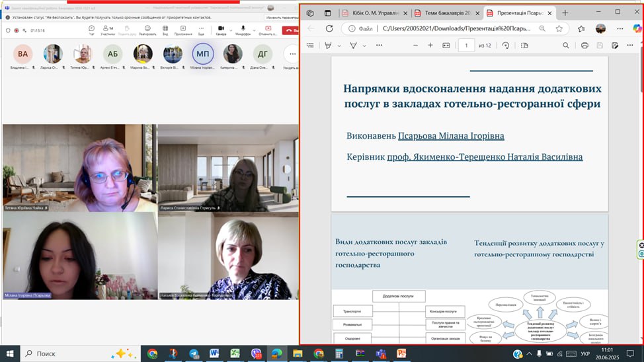Viewport: 644px width, 362px height.
Task: Zoom in on the PDF
Action: pyautogui.click(x=430, y=46)
